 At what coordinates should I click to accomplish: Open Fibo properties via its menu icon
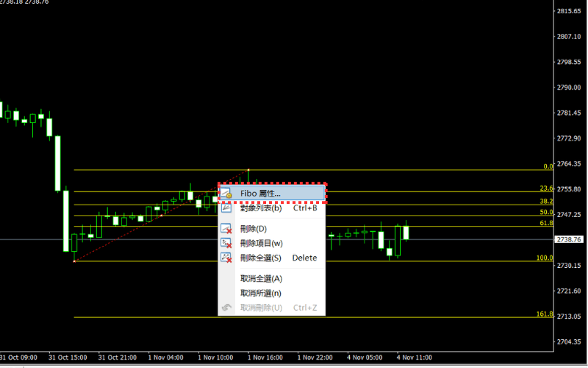[226, 194]
